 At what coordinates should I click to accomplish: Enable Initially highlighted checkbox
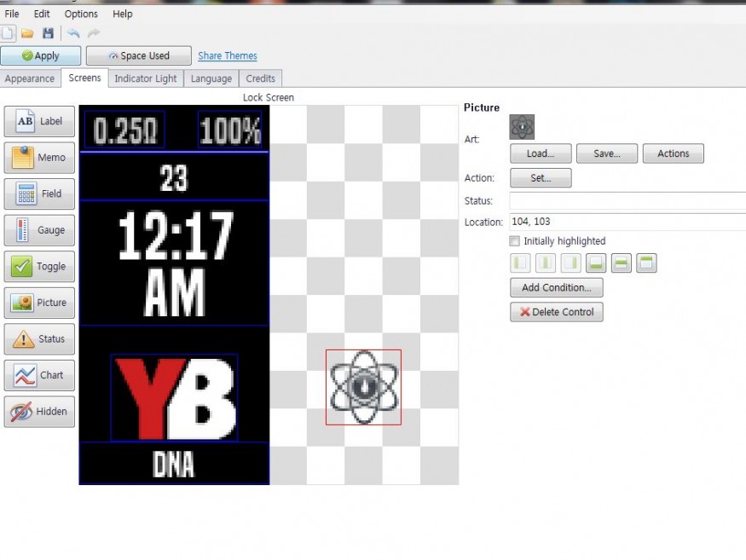click(515, 241)
